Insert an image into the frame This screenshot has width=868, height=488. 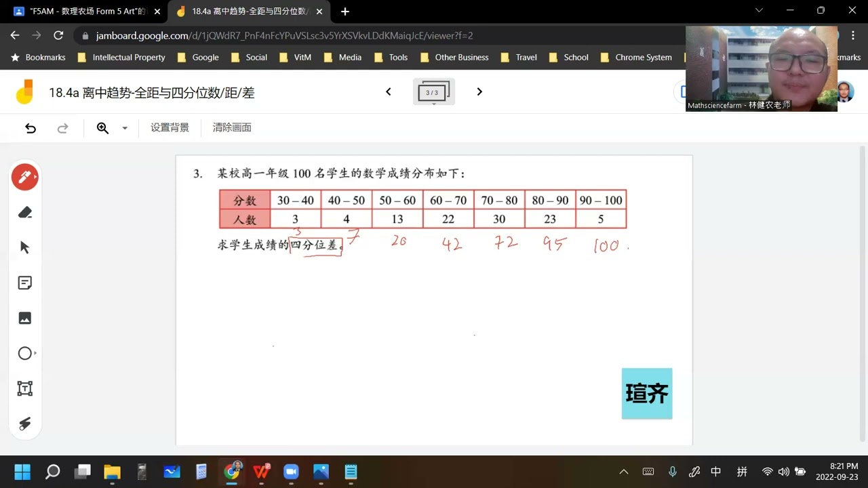click(25, 319)
